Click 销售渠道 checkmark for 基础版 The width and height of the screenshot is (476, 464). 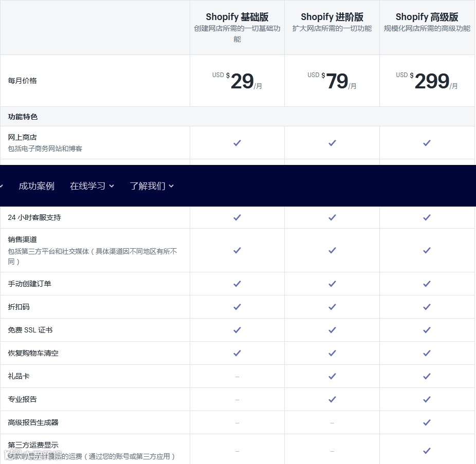point(237,250)
